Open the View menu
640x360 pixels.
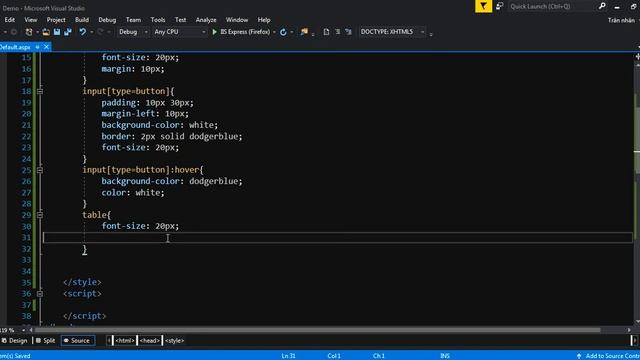pos(31,20)
